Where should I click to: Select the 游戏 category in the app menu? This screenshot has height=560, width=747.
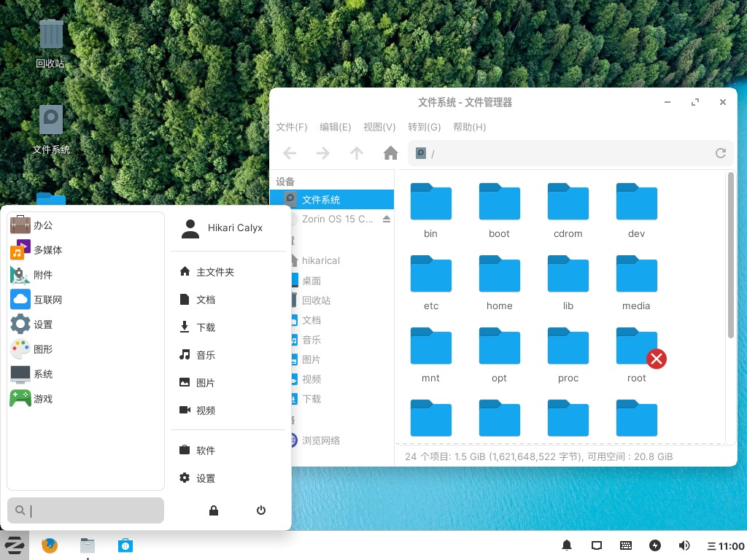point(43,398)
